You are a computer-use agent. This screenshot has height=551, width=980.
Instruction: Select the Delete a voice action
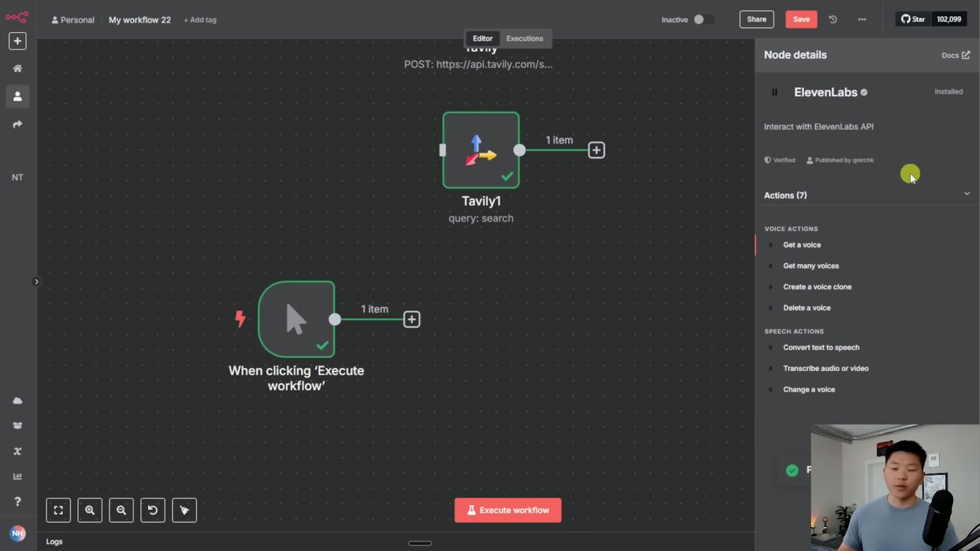(806, 308)
